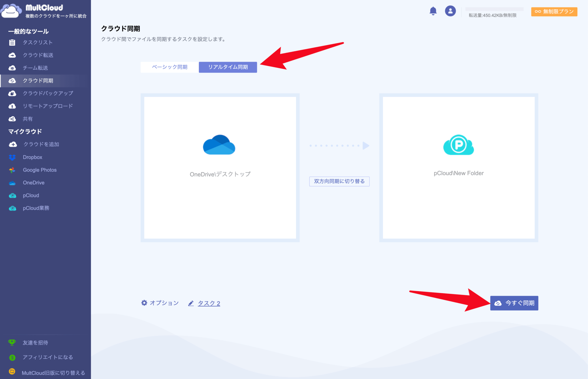
Task: Enable リアルタイム同期 mode
Action: [x=228, y=67]
